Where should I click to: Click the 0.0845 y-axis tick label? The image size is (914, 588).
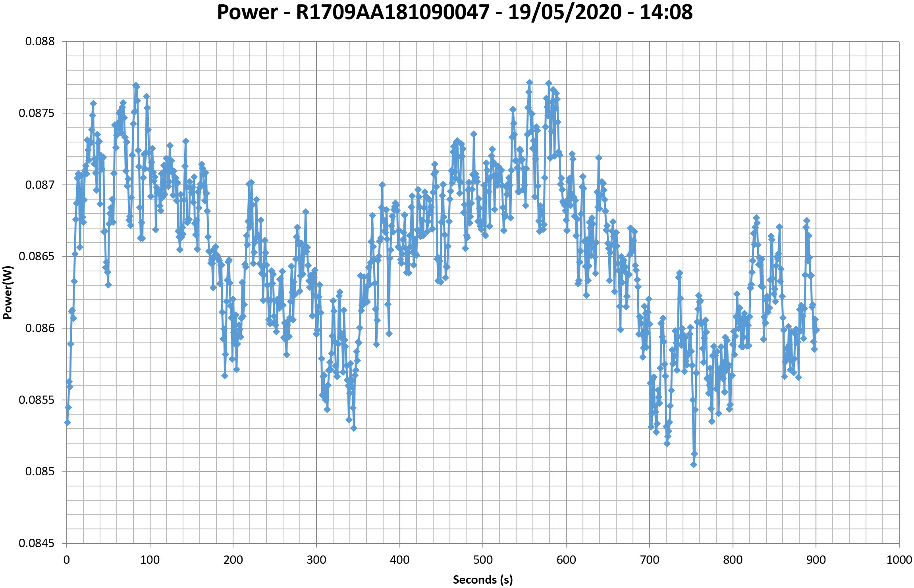tap(37, 543)
